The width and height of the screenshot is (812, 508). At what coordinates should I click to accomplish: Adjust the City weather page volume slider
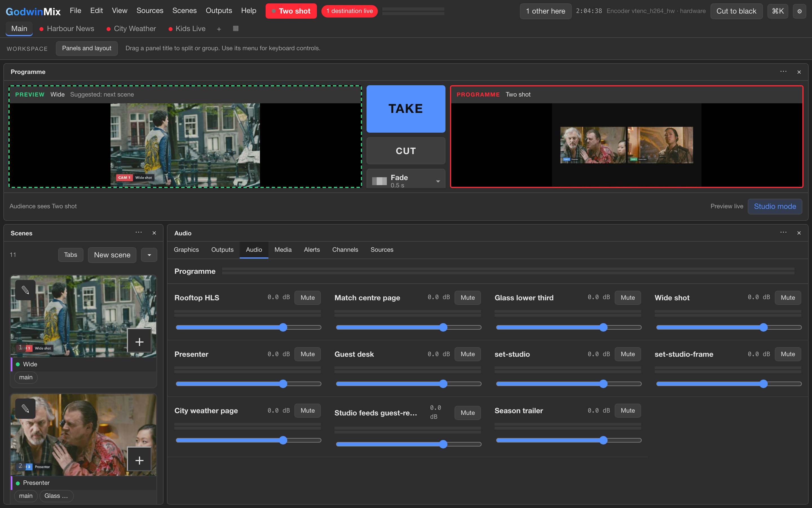coord(248,440)
